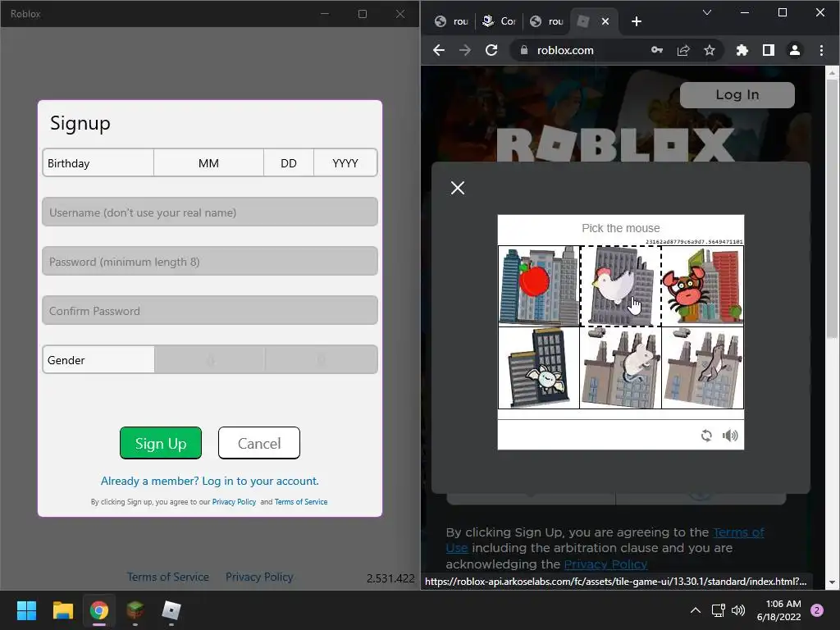Click the share page icon

tap(683, 50)
